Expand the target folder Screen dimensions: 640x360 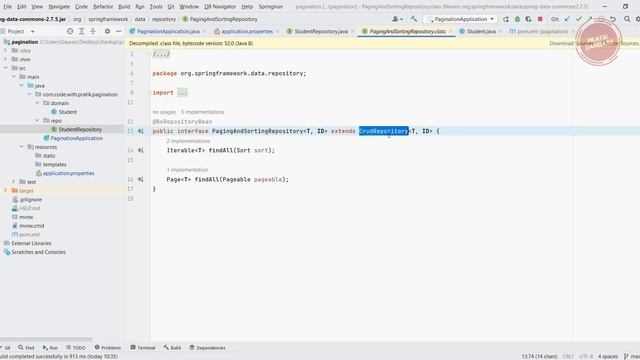(6, 191)
